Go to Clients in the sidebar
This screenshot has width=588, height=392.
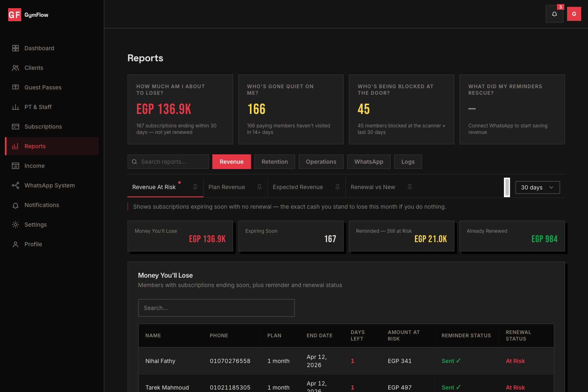pyautogui.click(x=33, y=68)
